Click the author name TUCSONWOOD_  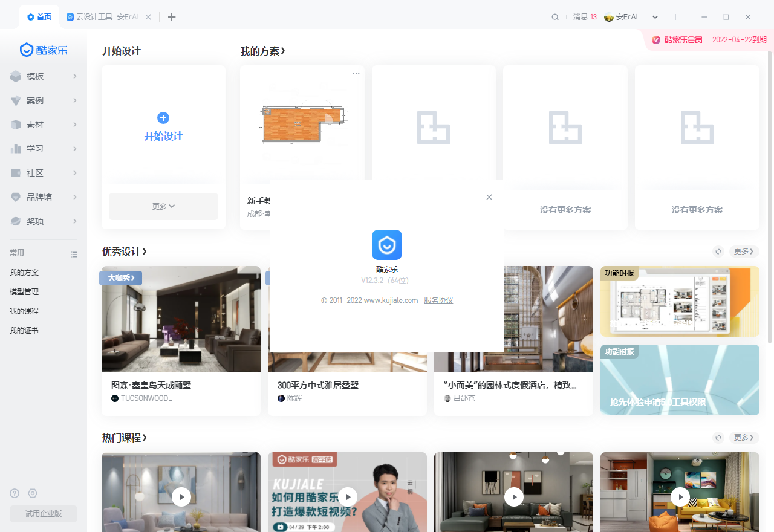click(x=146, y=398)
